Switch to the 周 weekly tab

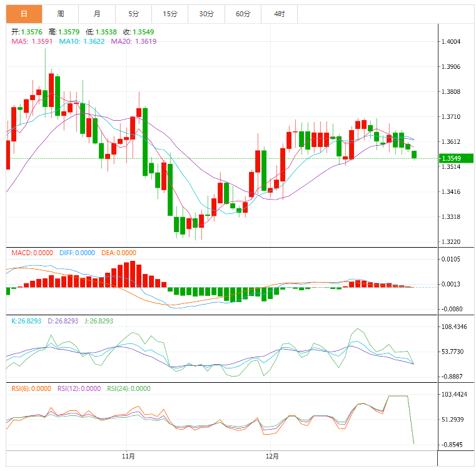(61, 14)
